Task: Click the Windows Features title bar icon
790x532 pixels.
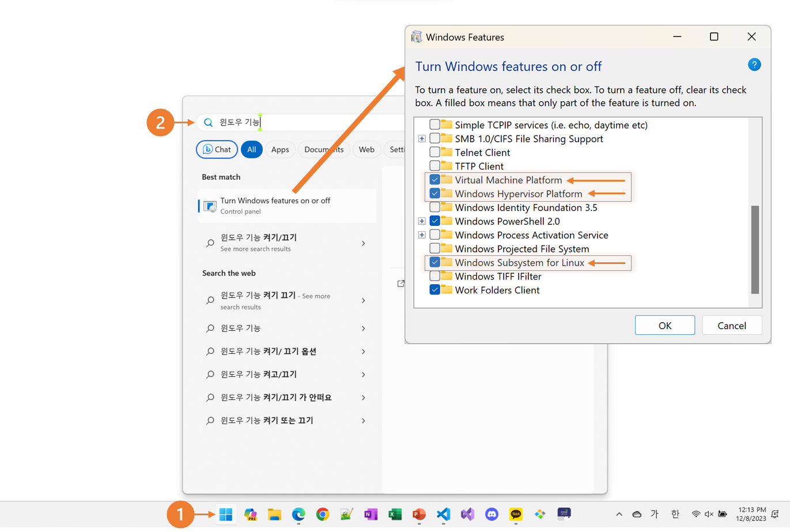Action: (x=416, y=37)
